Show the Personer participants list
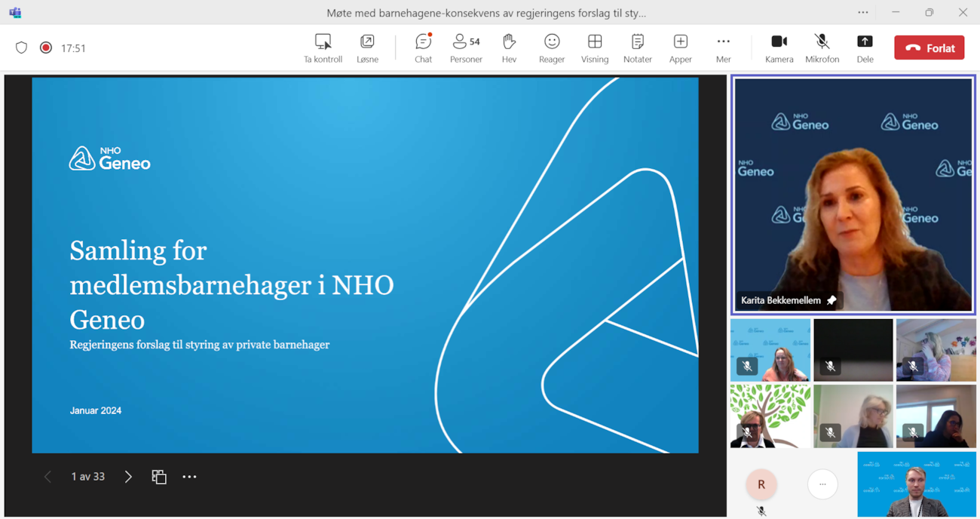The height and width of the screenshot is (519, 980). (466, 48)
